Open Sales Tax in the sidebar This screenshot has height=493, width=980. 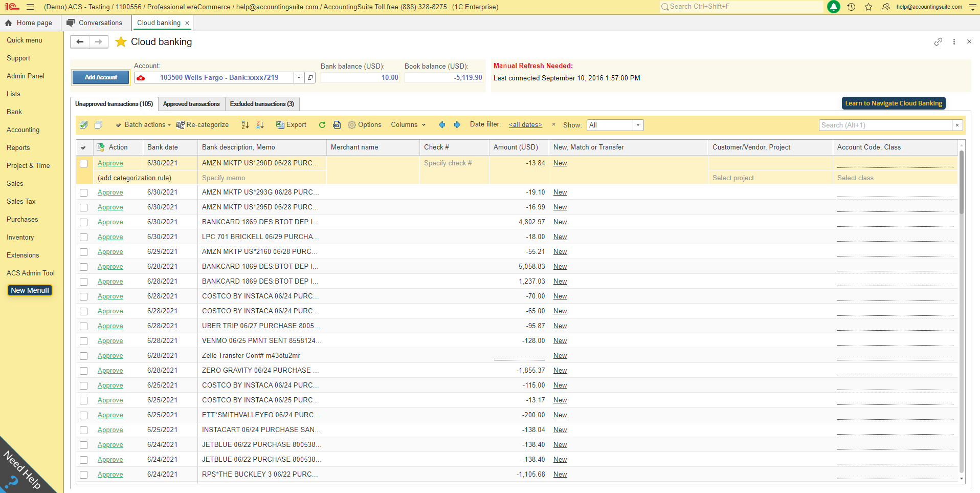point(21,202)
